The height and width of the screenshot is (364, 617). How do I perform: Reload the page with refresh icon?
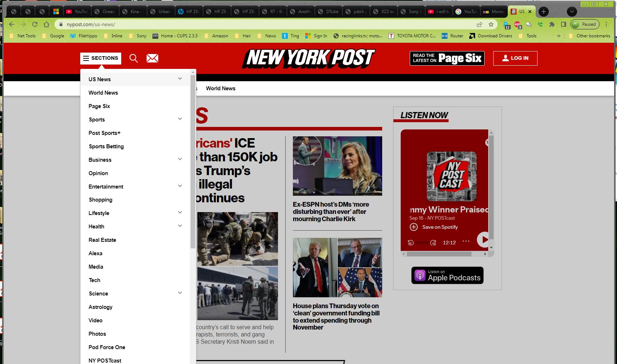[x=35, y=24]
